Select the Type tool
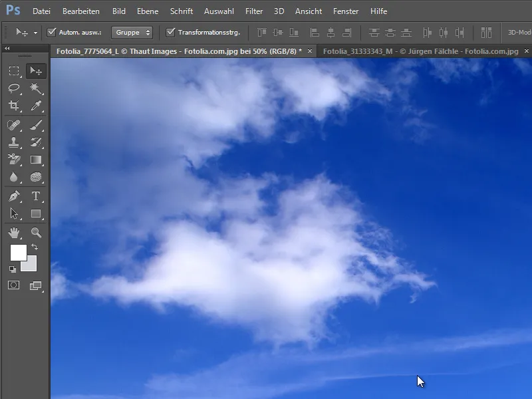The width and height of the screenshot is (532, 399). pyautogui.click(x=36, y=196)
